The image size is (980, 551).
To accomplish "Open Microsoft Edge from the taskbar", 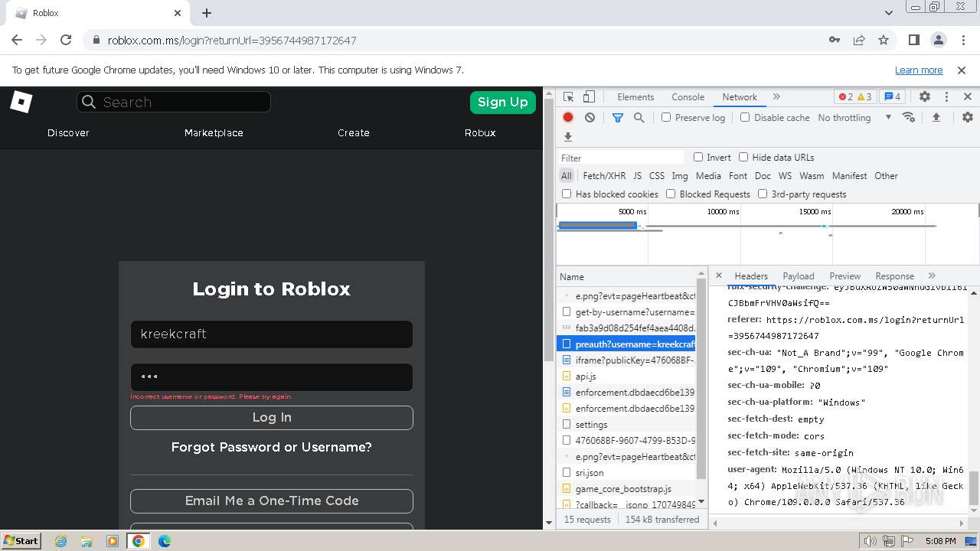I will pos(165,541).
